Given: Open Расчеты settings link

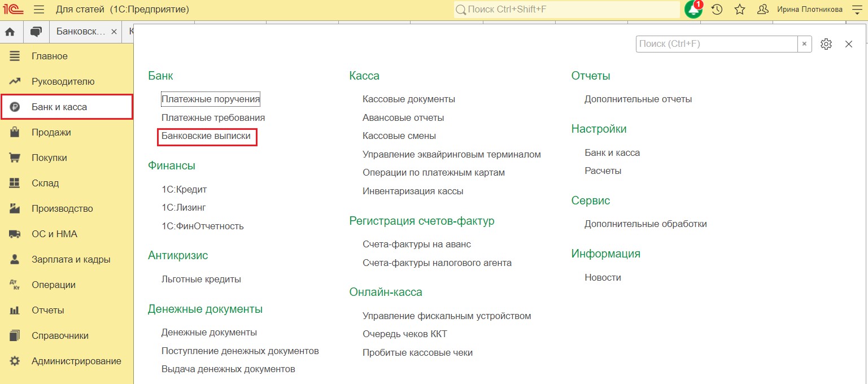Looking at the screenshot, I should [603, 171].
